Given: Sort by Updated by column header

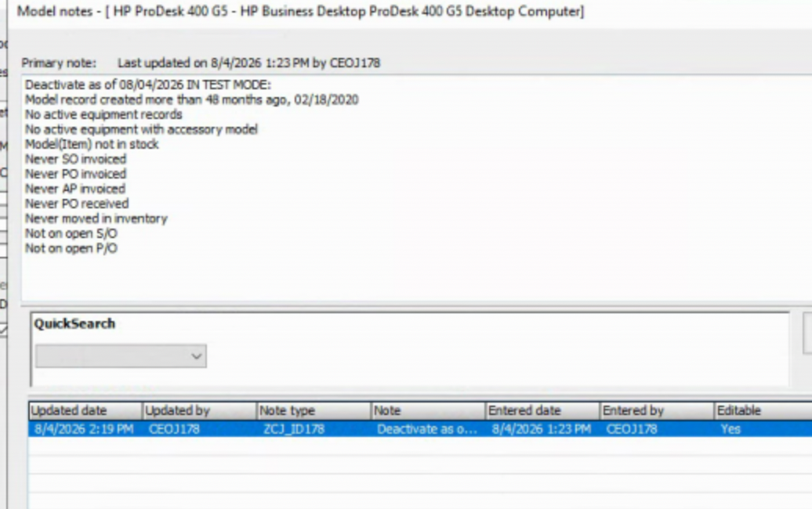Looking at the screenshot, I should tap(199, 410).
